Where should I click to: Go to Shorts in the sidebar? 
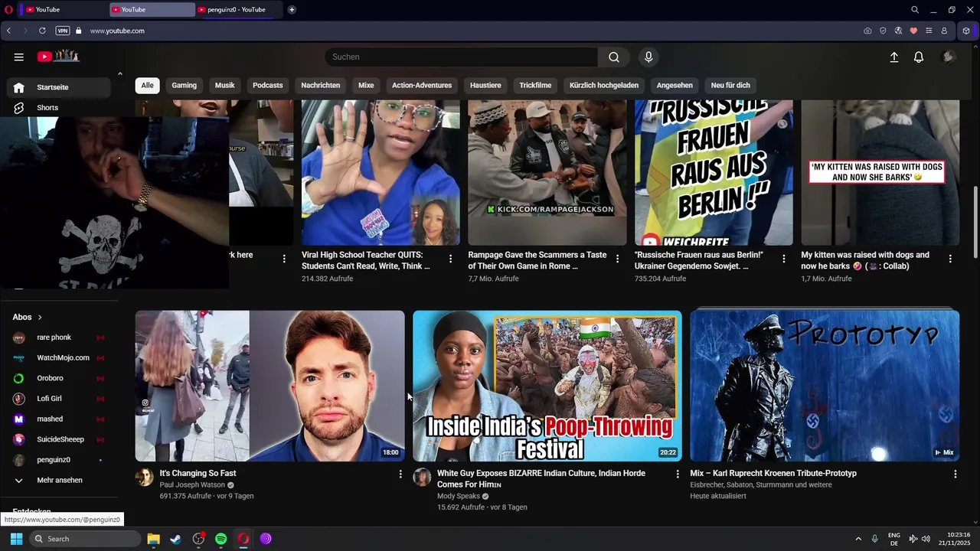pos(59,108)
